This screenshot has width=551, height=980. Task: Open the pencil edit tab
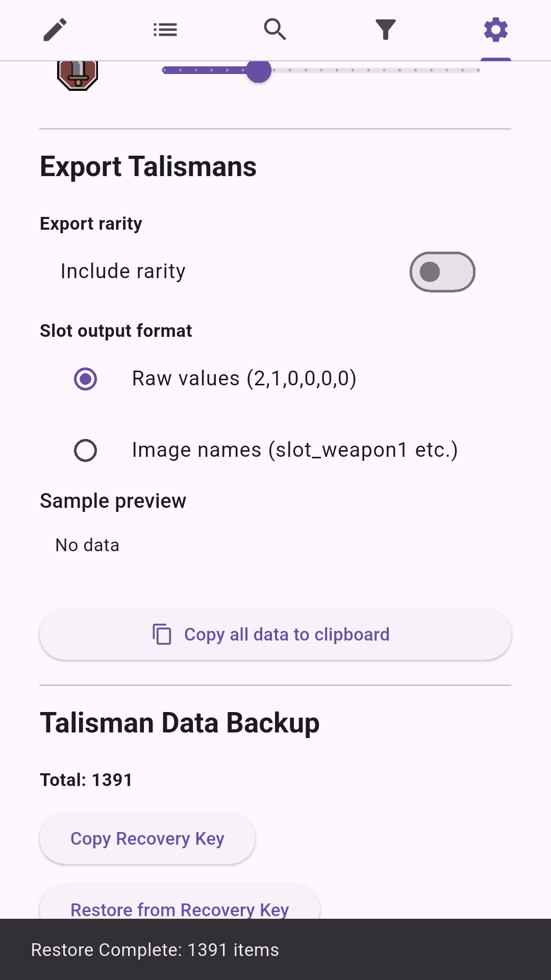pyautogui.click(x=55, y=30)
